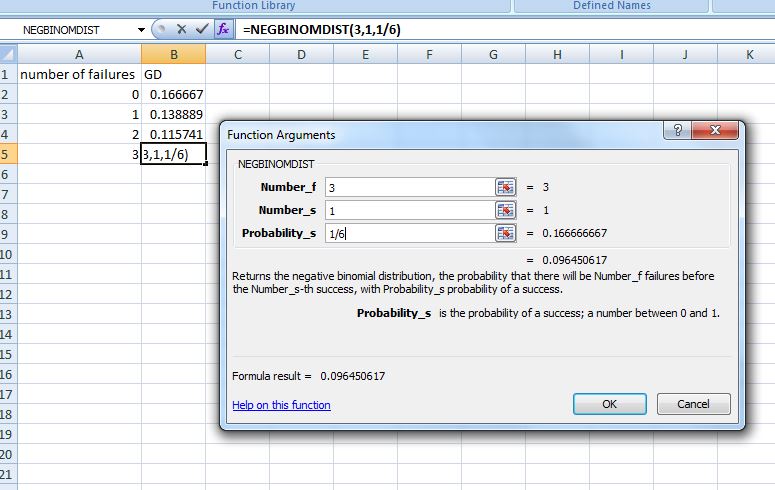Viewport: 775px width, 490px height.
Task: Expand the Name Box function dropdown arrow
Action: click(141, 30)
